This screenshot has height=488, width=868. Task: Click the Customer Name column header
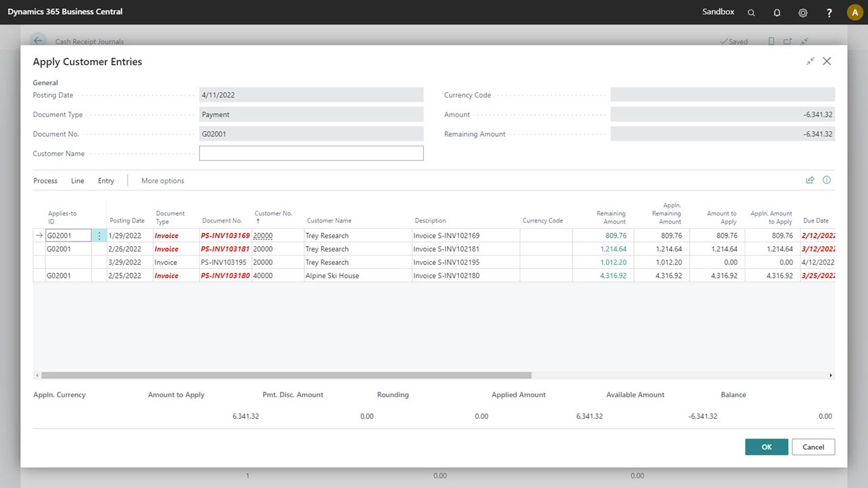[329, 221]
